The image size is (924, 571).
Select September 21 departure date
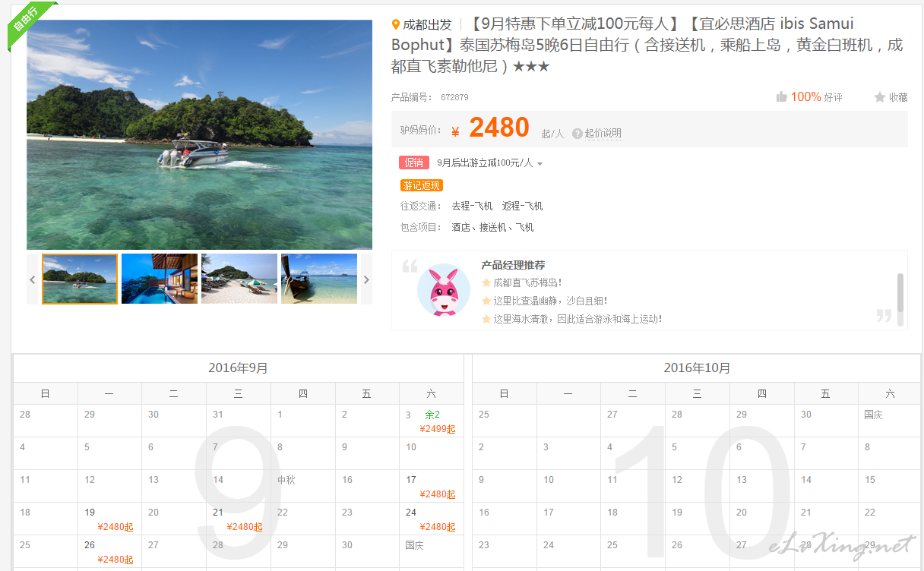tap(238, 519)
